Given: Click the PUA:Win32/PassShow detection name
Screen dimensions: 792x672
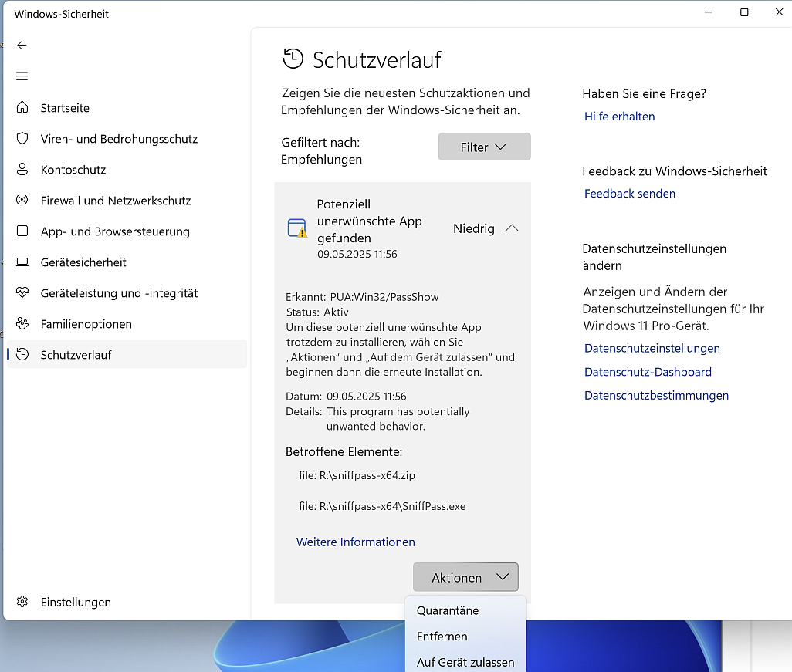Looking at the screenshot, I should [x=384, y=297].
